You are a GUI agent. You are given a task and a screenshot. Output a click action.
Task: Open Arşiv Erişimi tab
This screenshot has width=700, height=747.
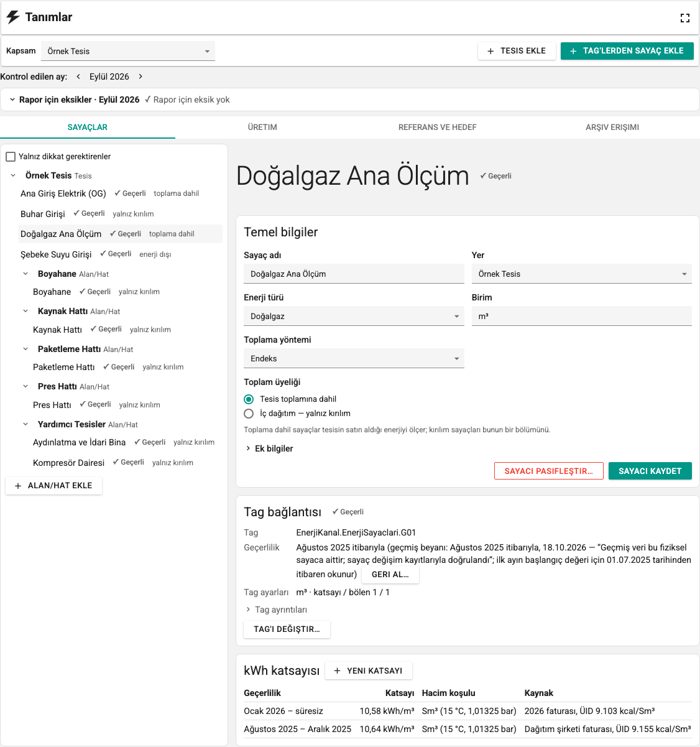pyautogui.click(x=612, y=127)
